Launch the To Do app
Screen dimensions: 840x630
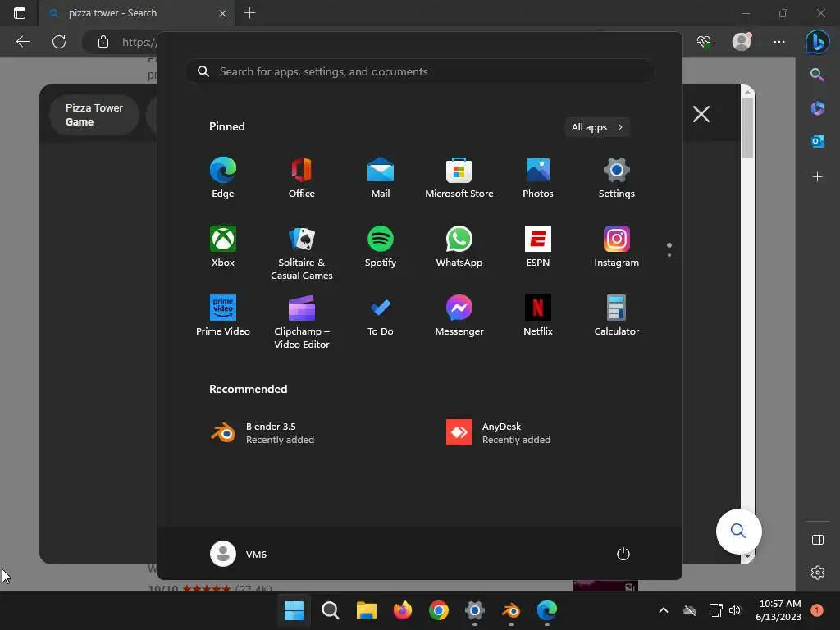(x=381, y=316)
